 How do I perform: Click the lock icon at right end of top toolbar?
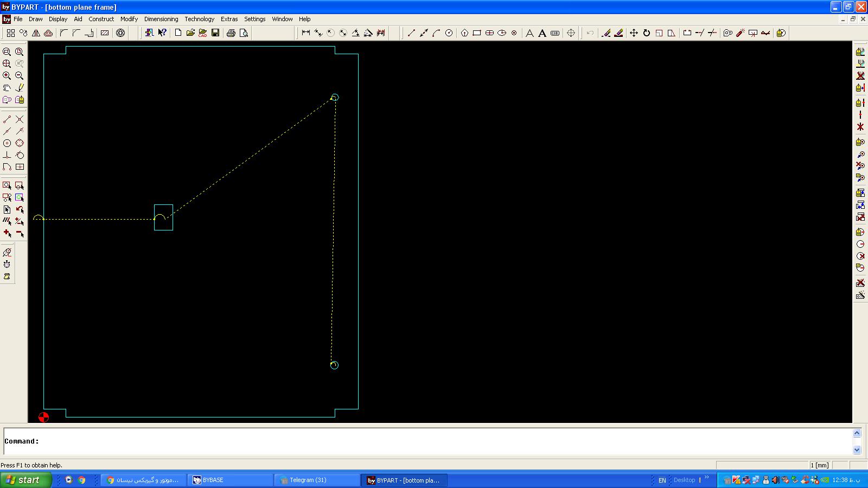[x=781, y=33]
